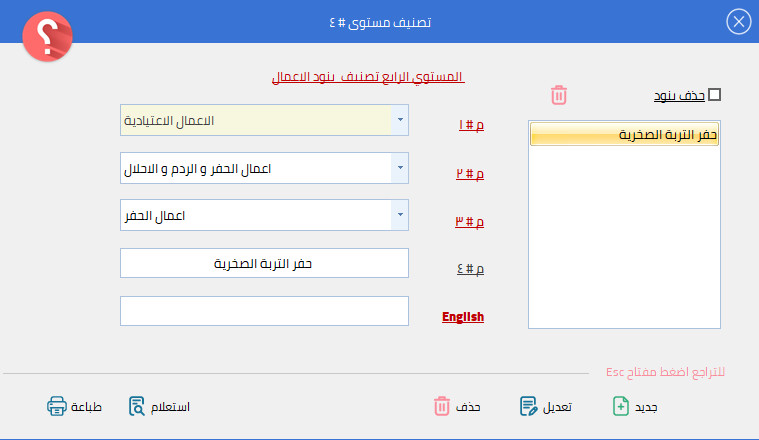Click the new (جديد) document icon

click(621, 406)
